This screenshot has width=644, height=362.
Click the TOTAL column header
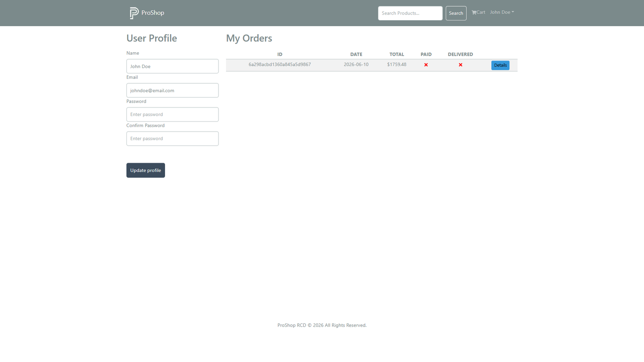397,54
